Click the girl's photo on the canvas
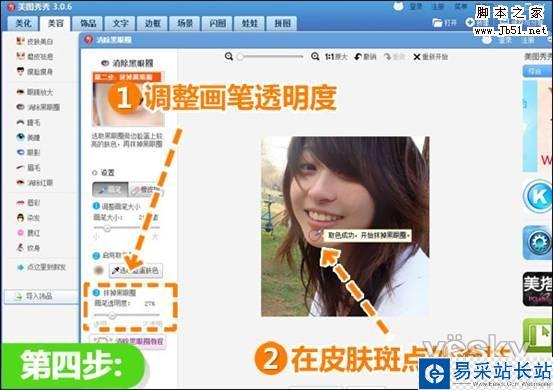Image resolution: width=553 pixels, height=390 pixels. (345, 226)
